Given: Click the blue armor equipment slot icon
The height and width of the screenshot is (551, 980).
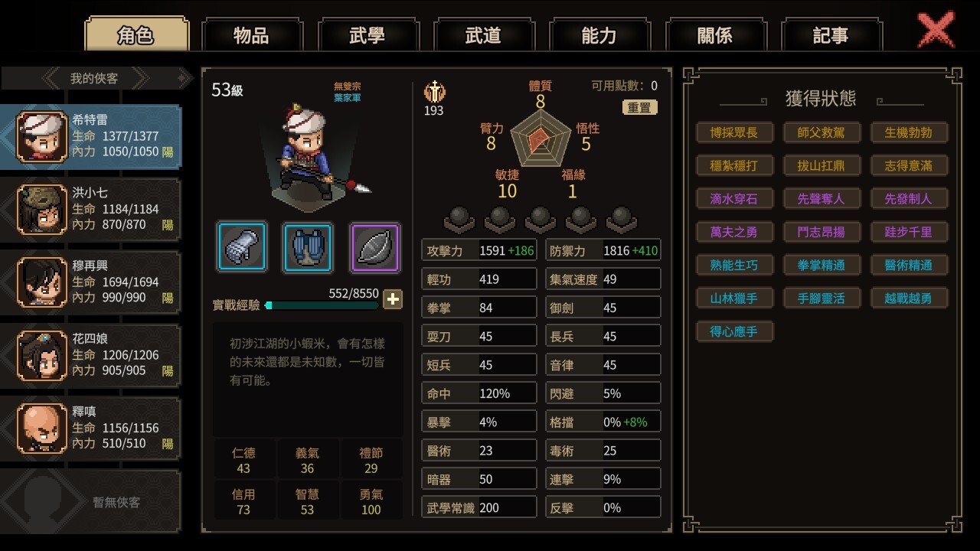Looking at the screenshot, I should point(309,247).
